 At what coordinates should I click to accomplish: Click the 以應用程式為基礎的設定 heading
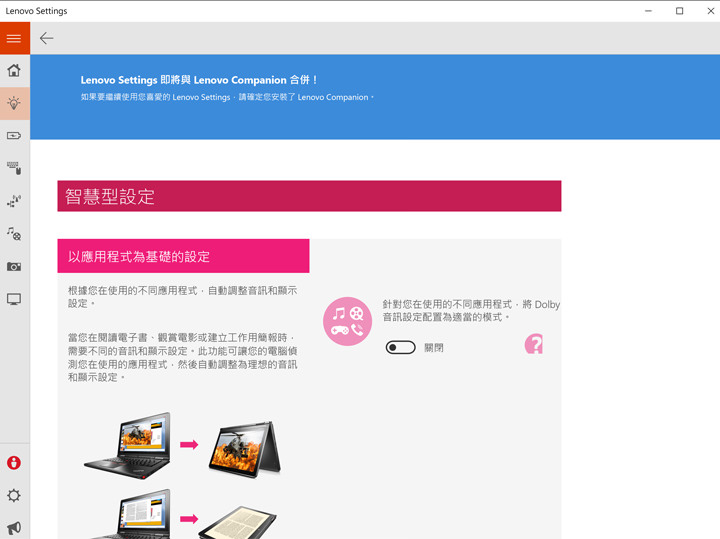183,256
